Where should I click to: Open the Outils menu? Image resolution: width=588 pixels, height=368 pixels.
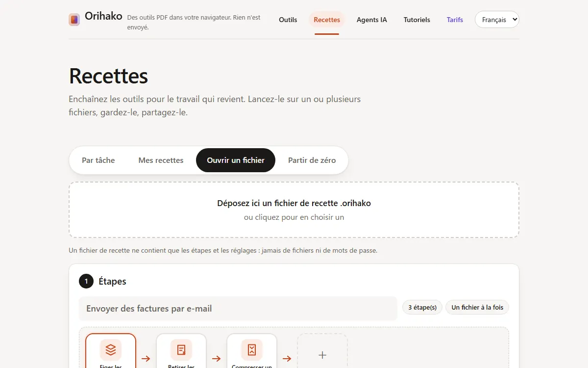click(288, 20)
